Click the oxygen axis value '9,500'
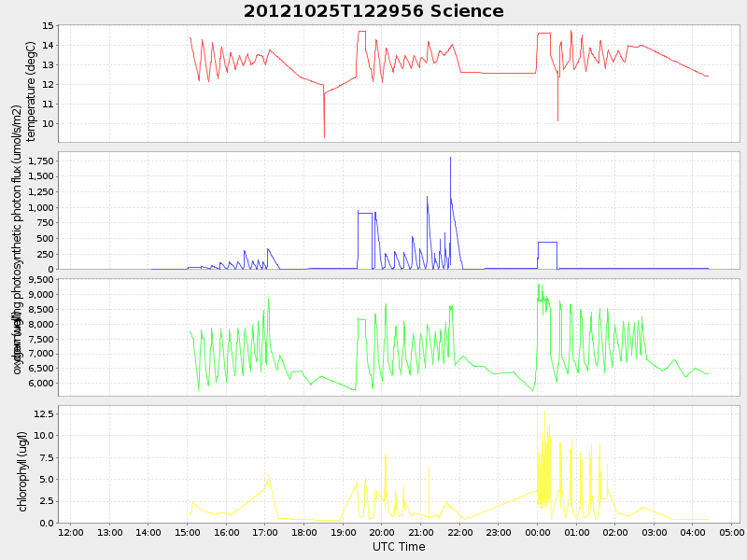This screenshot has width=747, height=560. (41, 279)
